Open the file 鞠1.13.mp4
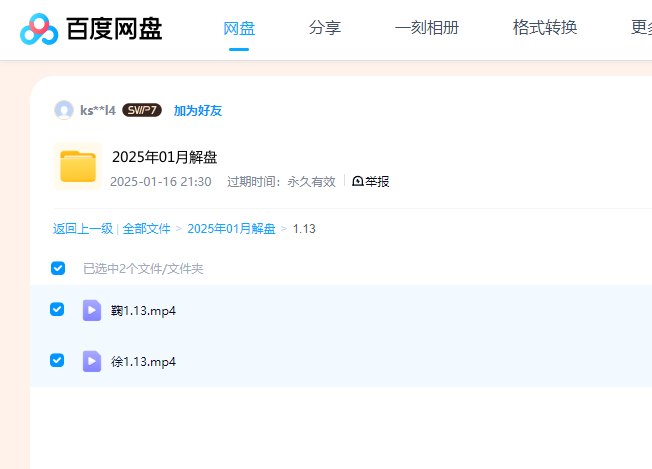The image size is (652, 469). (x=143, y=311)
